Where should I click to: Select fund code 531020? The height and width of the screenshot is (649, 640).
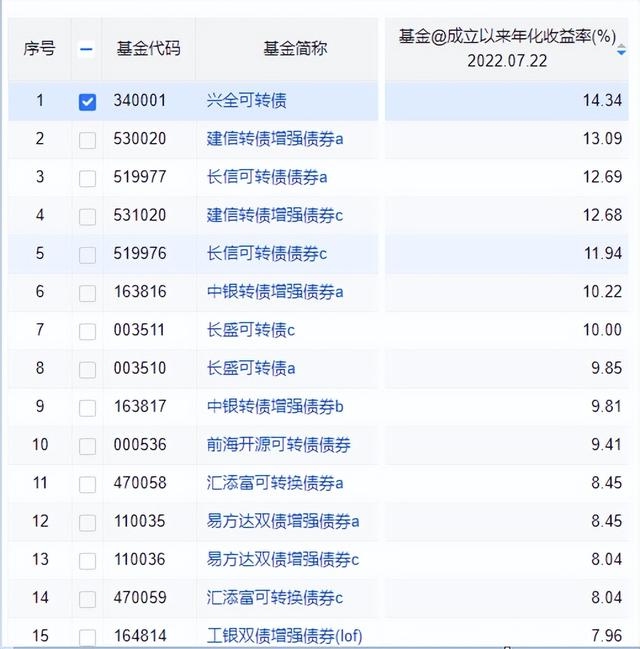(x=140, y=215)
